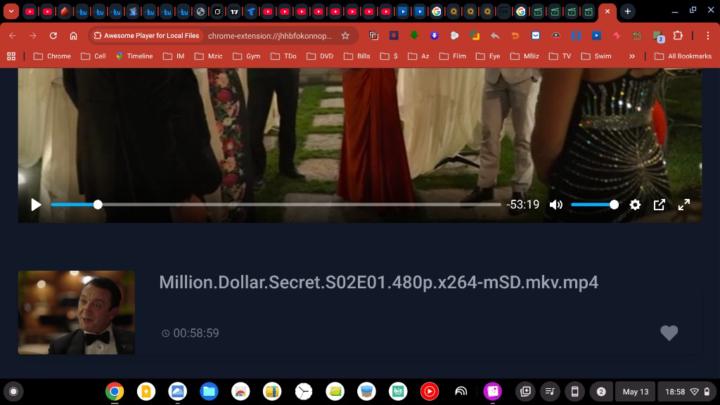The image size is (720, 405).
Task: Open the player settings gear
Action: coord(635,205)
